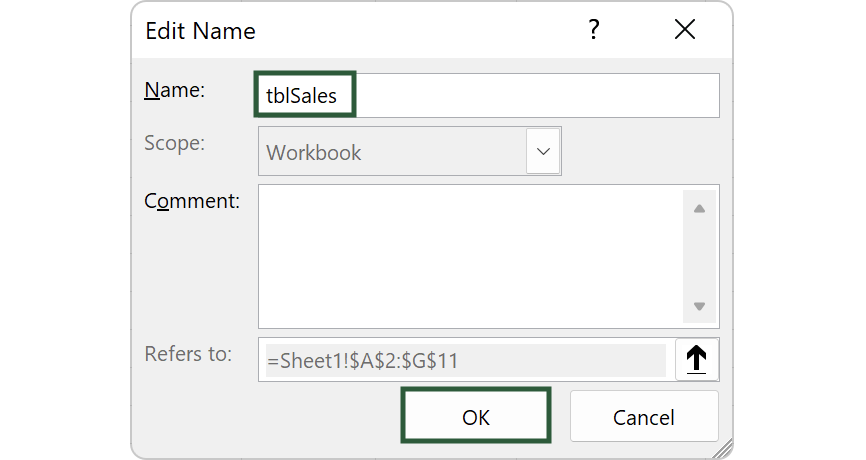Click empty title bar area left of Help
The width and height of the screenshot is (866, 460).
click(x=420, y=31)
